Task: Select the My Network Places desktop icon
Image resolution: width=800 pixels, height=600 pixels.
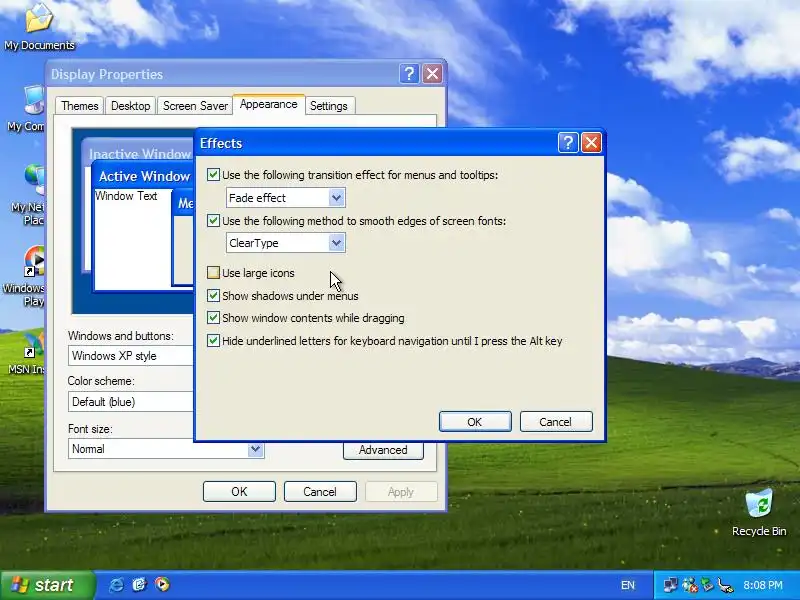Action: [28, 195]
